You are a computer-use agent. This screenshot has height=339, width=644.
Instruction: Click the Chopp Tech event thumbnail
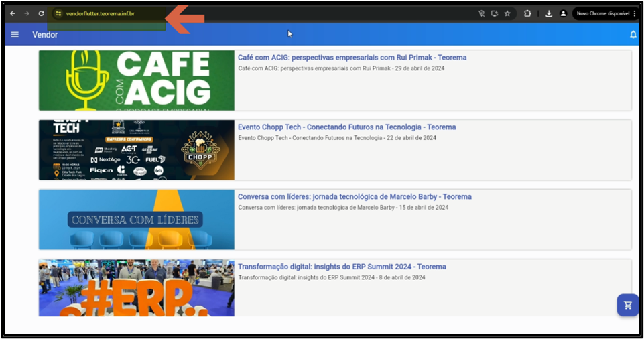tap(136, 150)
